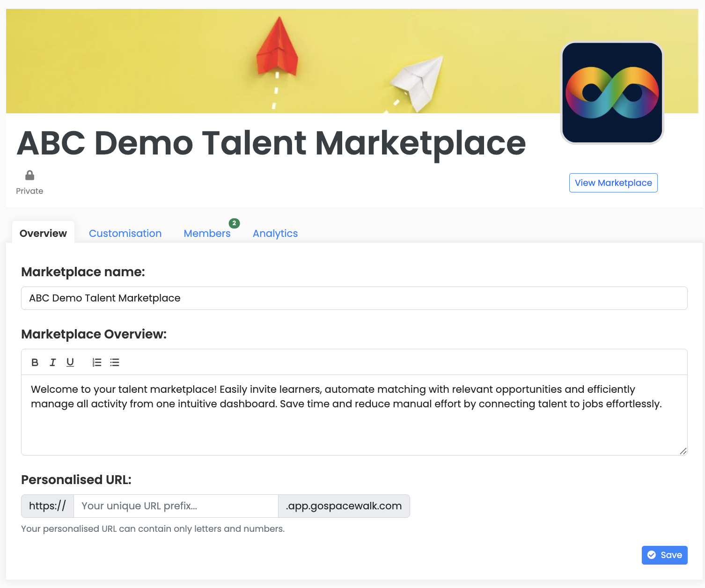Screen dimensions: 705x588
Task: Click the infinity marketplace logo
Action: coord(612,93)
